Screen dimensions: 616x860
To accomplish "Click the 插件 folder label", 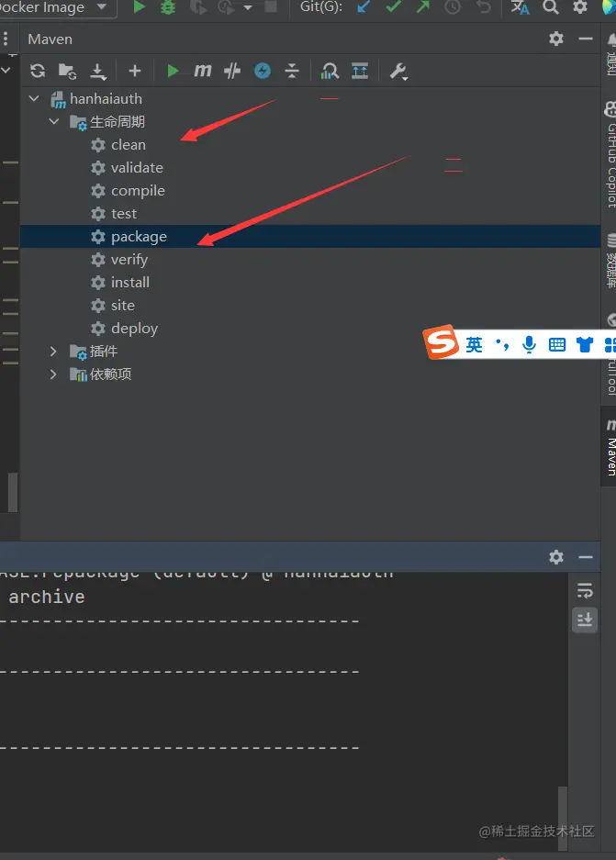I will pos(104,351).
